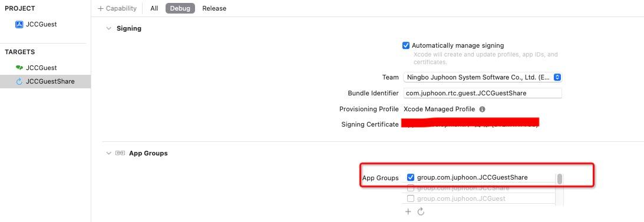The height and width of the screenshot is (222, 644).
Task: Click the Signing section heading
Action: (x=129, y=28)
